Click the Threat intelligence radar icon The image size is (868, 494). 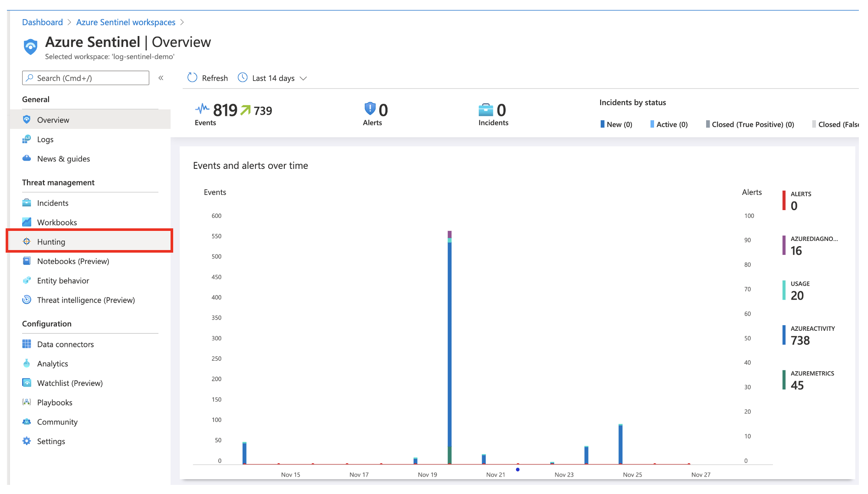point(26,300)
